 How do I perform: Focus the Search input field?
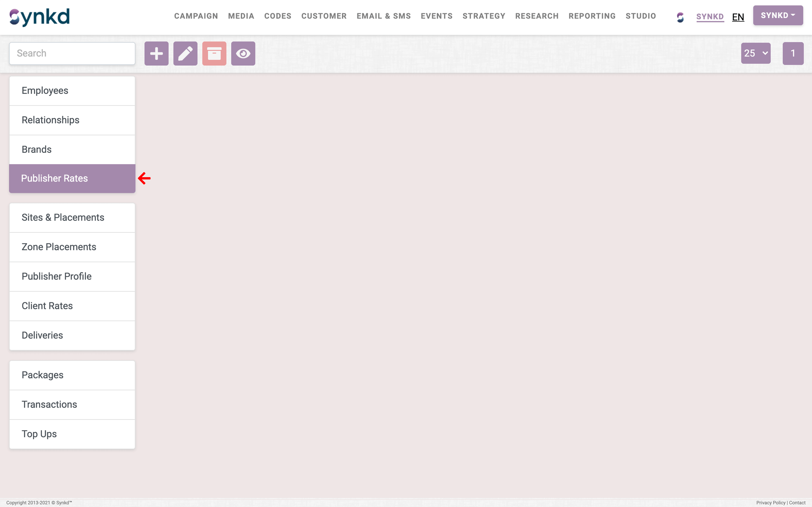pos(72,53)
